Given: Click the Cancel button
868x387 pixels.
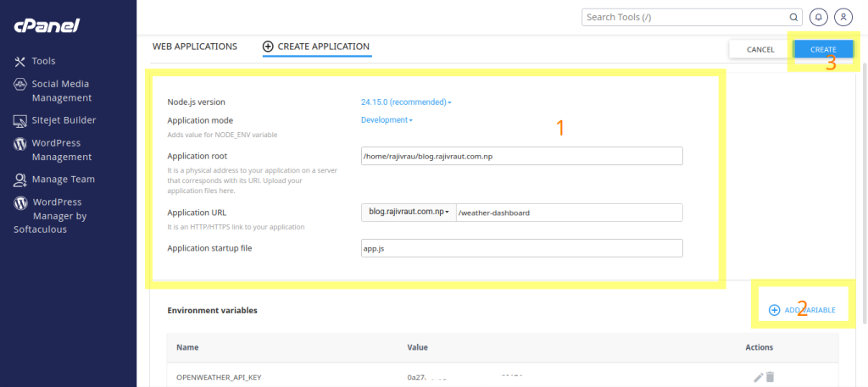Looking at the screenshot, I should 760,49.
